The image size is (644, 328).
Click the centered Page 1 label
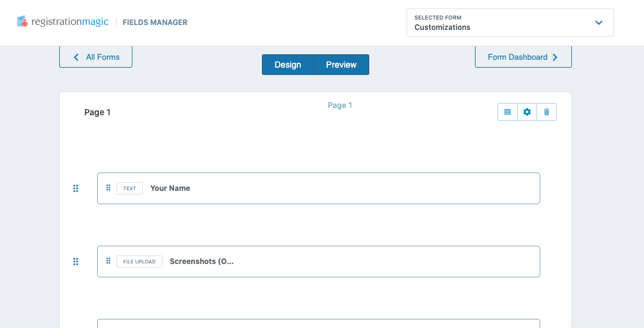[339, 105]
